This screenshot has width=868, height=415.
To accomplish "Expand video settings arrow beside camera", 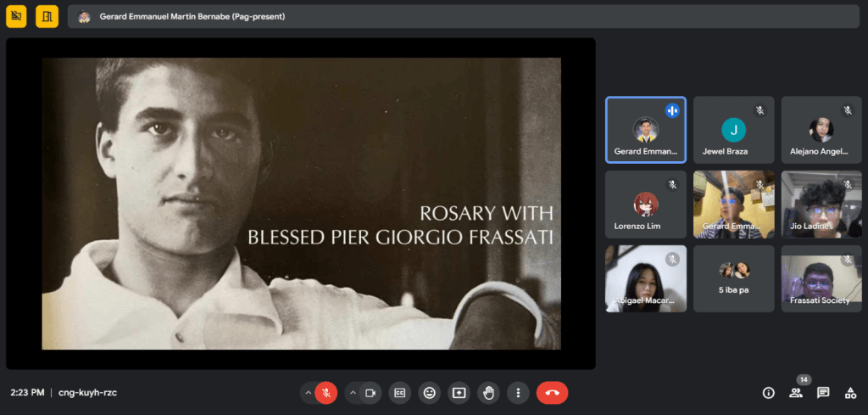I will click(353, 393).
